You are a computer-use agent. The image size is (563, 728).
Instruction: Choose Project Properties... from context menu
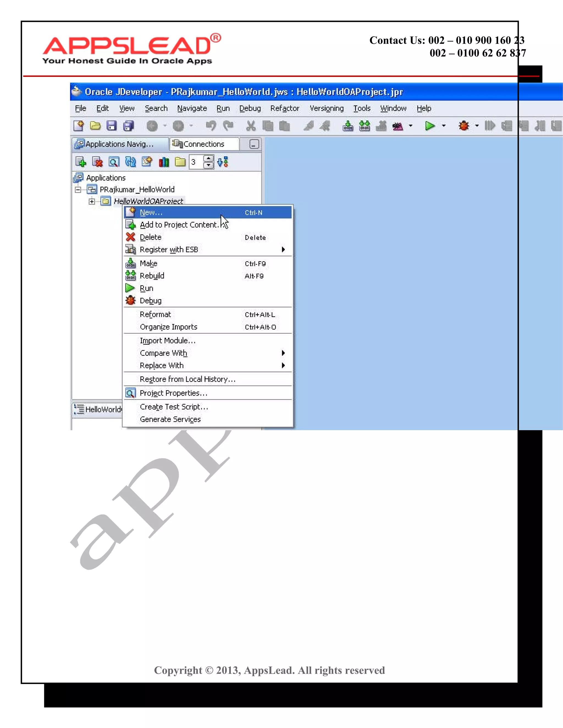[173, 393]
